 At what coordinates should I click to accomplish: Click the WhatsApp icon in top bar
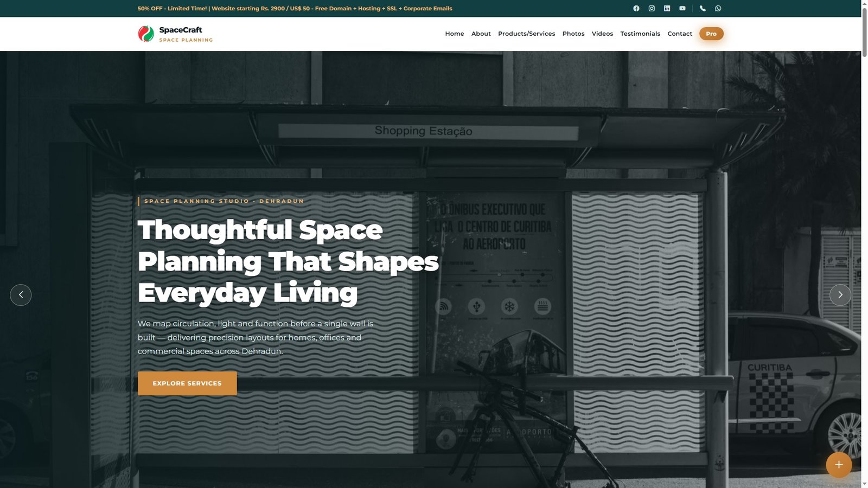pyautogui.click(x=718, y=8)
